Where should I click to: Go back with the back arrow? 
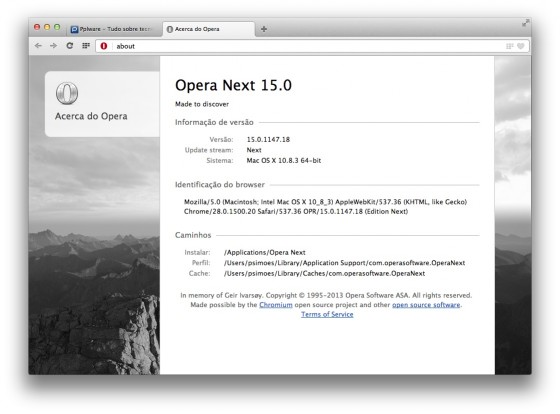coord(38,46)
